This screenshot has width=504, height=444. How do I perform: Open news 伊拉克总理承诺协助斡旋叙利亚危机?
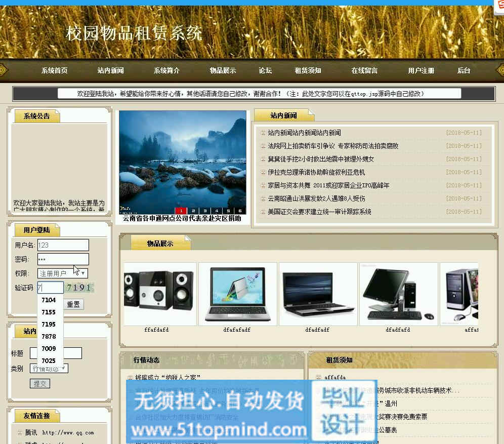coord(316,172)
